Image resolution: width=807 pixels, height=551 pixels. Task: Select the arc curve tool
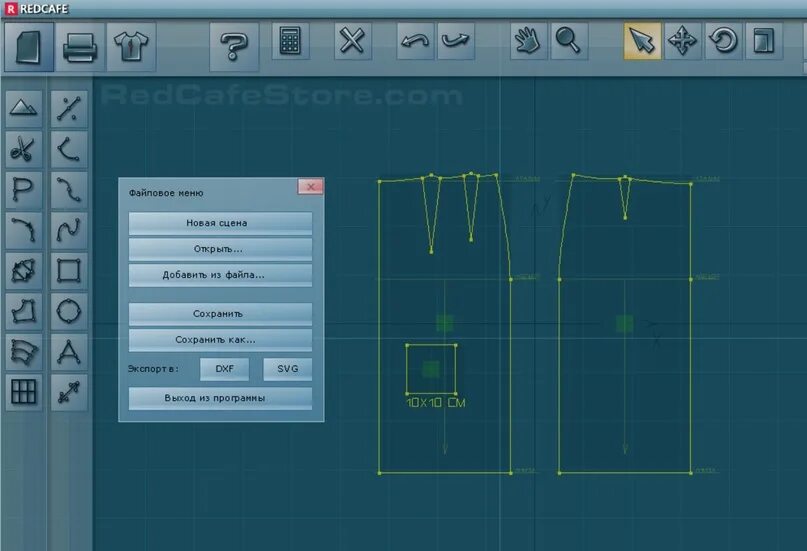pos(24,230)
